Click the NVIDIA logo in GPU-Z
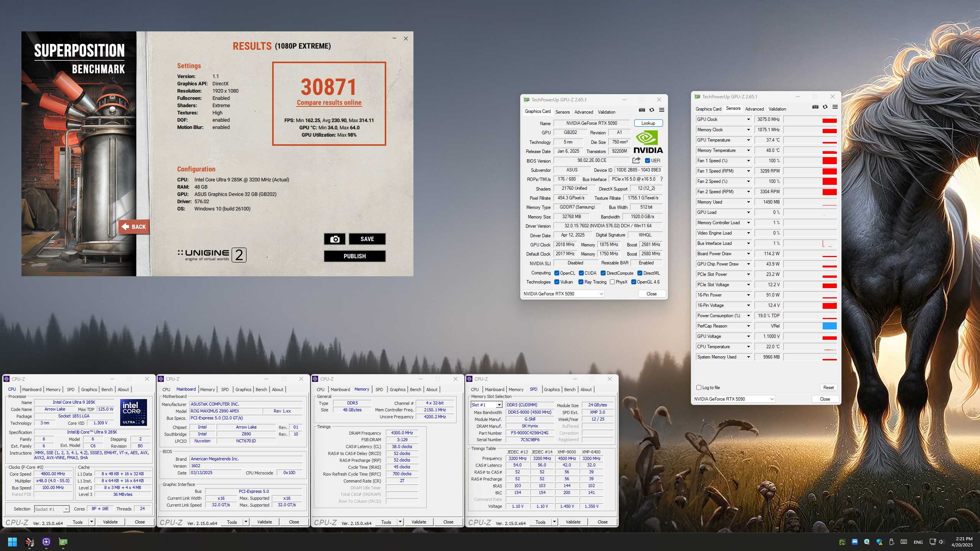980x551 pixels. [648, 142]
